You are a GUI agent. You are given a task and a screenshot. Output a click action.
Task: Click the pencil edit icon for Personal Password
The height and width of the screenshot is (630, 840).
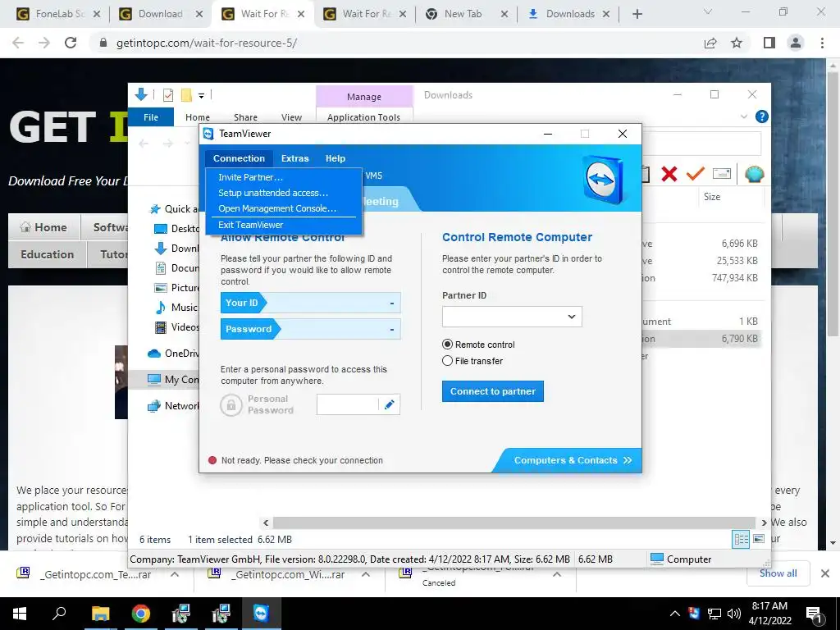[x=390, y=404]
